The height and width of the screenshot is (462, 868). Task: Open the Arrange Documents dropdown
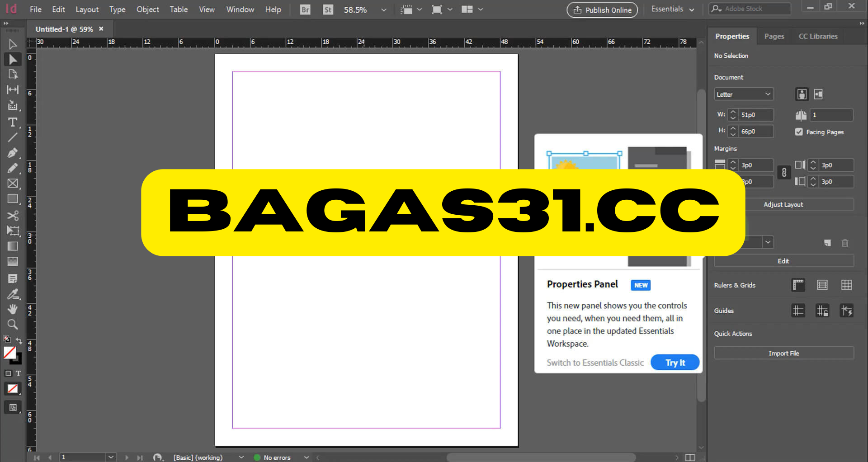tap(472, 9)
